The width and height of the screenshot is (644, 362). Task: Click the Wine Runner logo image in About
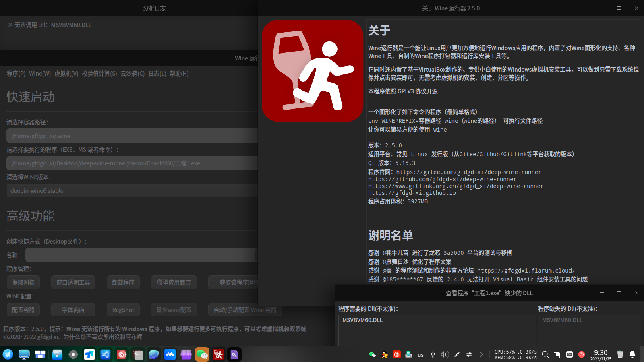click(313, 70)
